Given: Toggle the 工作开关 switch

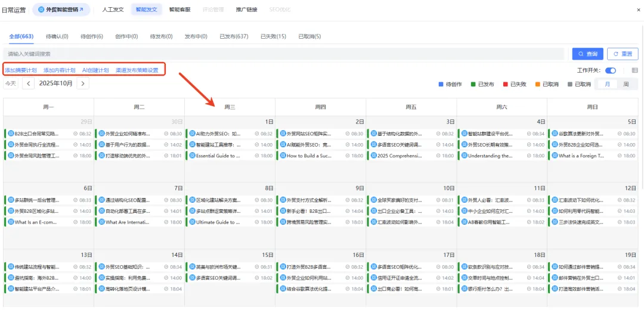Looking at the screenshot, I should tap(611, 70).
